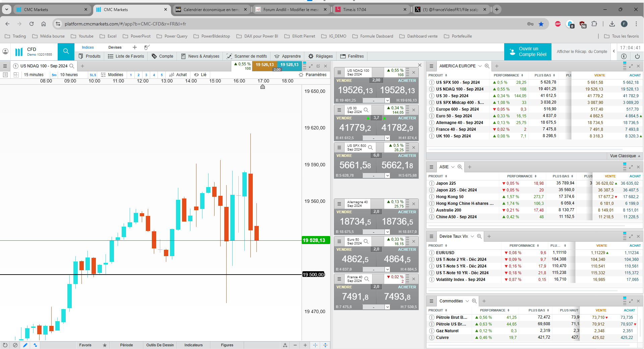Add a new chart tab
The image size is (644, 349).
click(x=82, y=66)
